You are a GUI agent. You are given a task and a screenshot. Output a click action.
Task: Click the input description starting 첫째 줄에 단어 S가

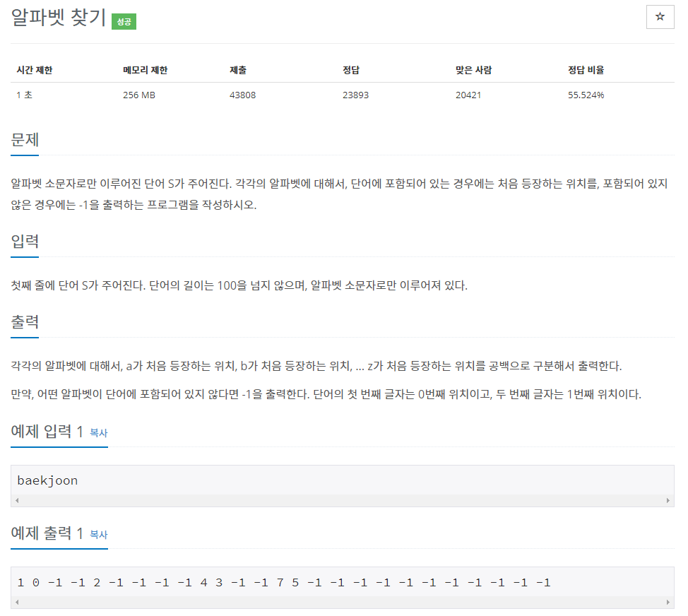pos(239,285)
